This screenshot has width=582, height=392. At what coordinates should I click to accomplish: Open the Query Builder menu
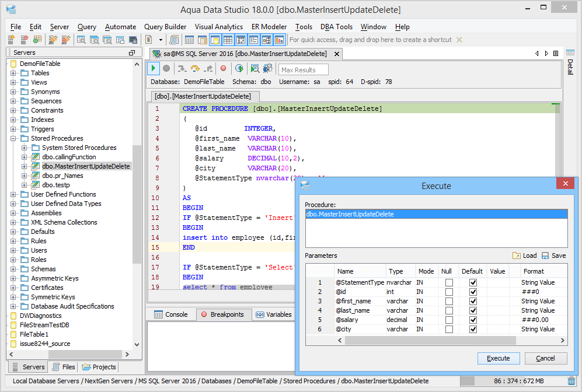165,27
